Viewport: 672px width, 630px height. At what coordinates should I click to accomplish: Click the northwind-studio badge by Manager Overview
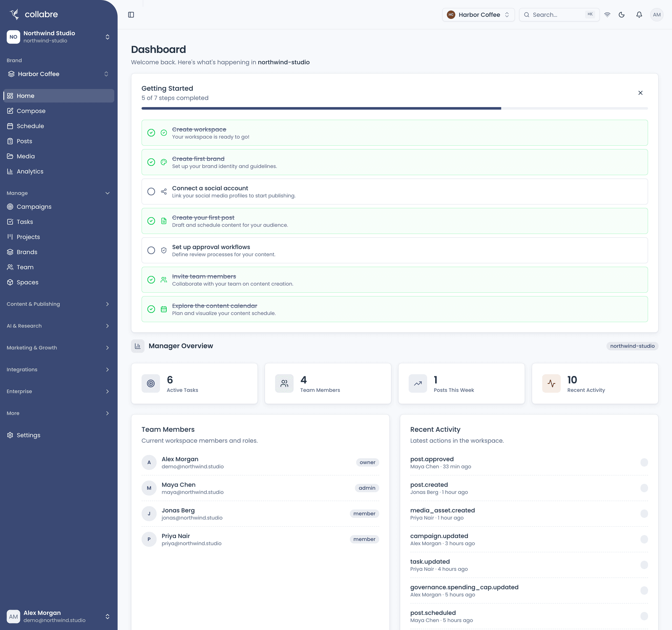point(632,346)
